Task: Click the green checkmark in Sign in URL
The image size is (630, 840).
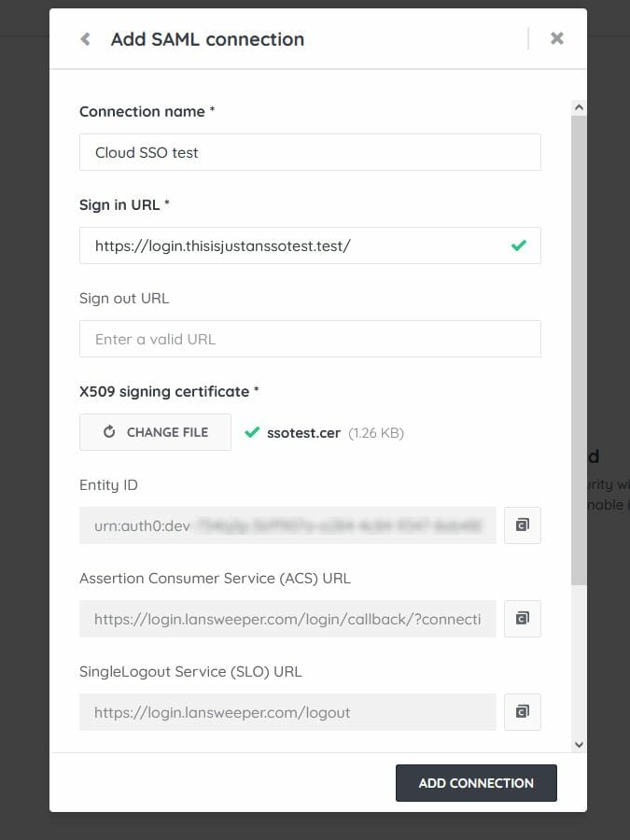Action: coord(519,245)
